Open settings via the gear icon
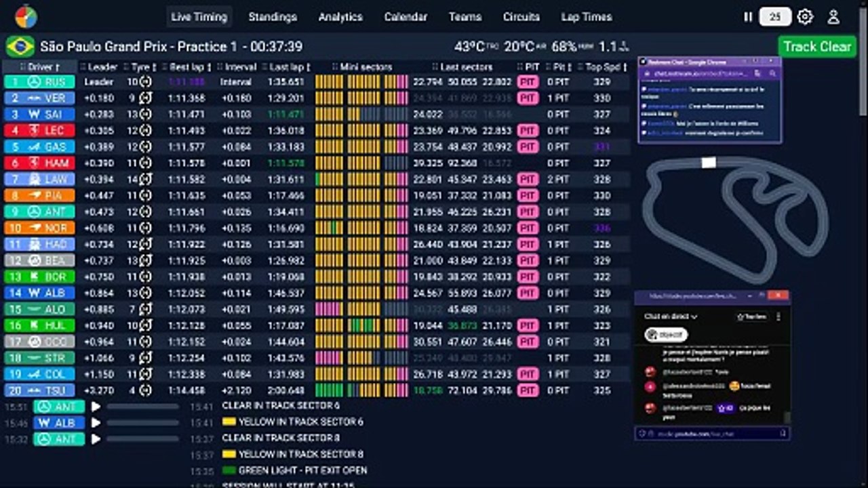The height and width of the screenshot is (488, 868). pyautogui.click(x=805, y=17)
